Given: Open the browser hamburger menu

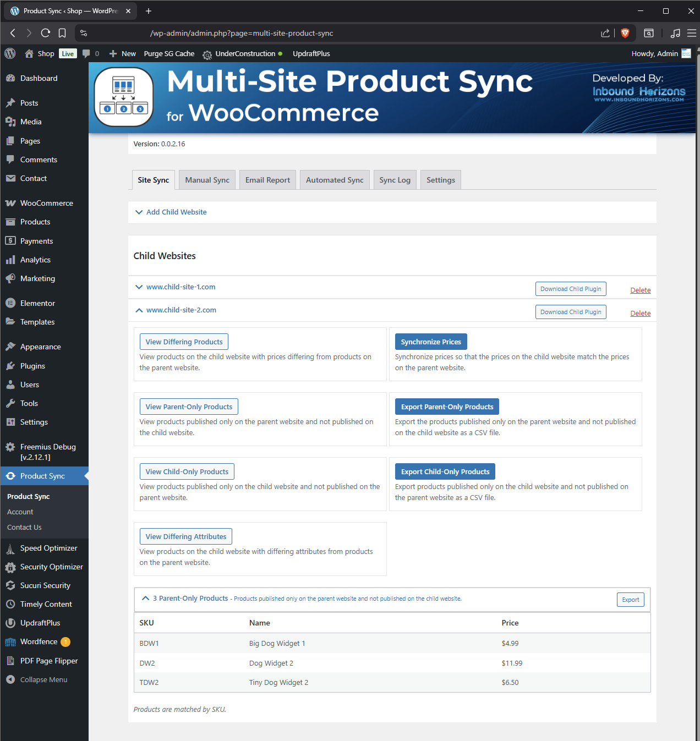Looking at the screenshot, I should pyautogui.click(x=691, y=33).
